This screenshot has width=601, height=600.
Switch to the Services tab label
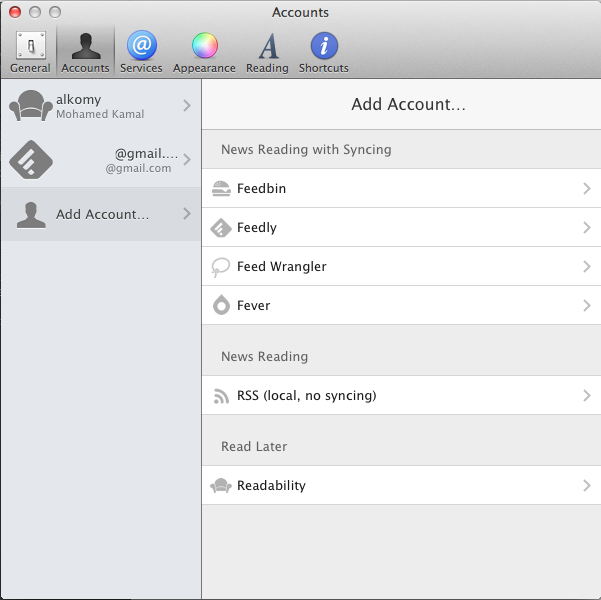[141, 68]
